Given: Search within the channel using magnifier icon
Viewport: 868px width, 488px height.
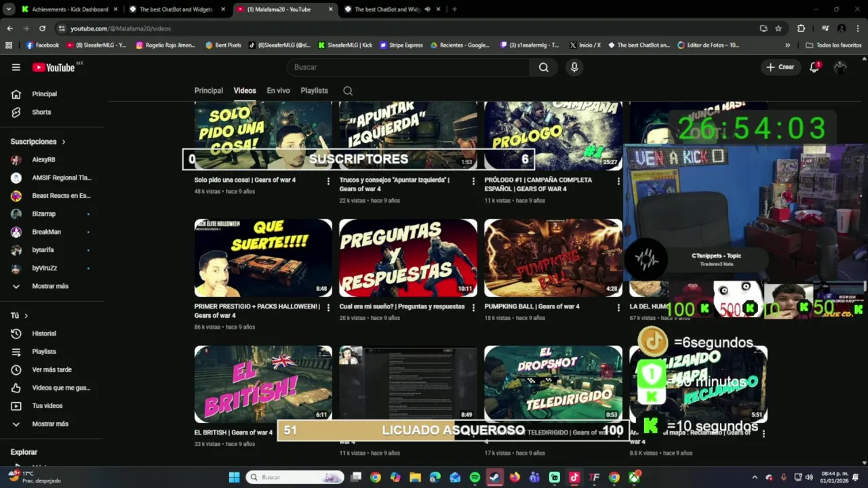Looking at the screenshot, I should coord(348,91).
